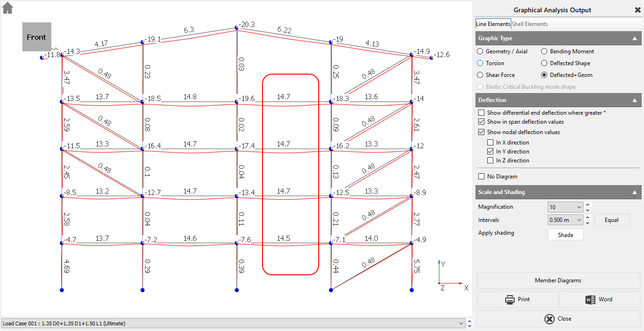Close the Graphical Analysis Output panel
The image size is (644, 331).
click(x=637, y=10)
